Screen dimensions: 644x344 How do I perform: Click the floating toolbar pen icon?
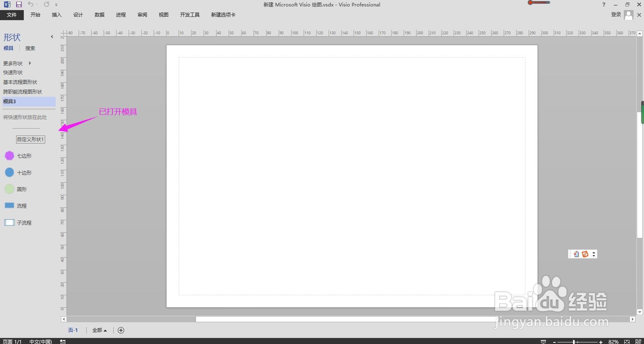(576, 254)
